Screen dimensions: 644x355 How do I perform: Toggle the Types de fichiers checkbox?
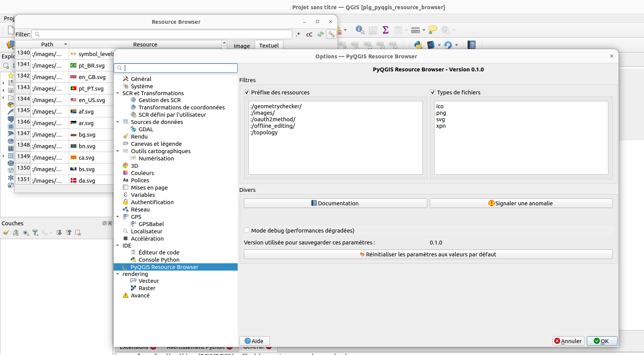(x=433, y=92)
